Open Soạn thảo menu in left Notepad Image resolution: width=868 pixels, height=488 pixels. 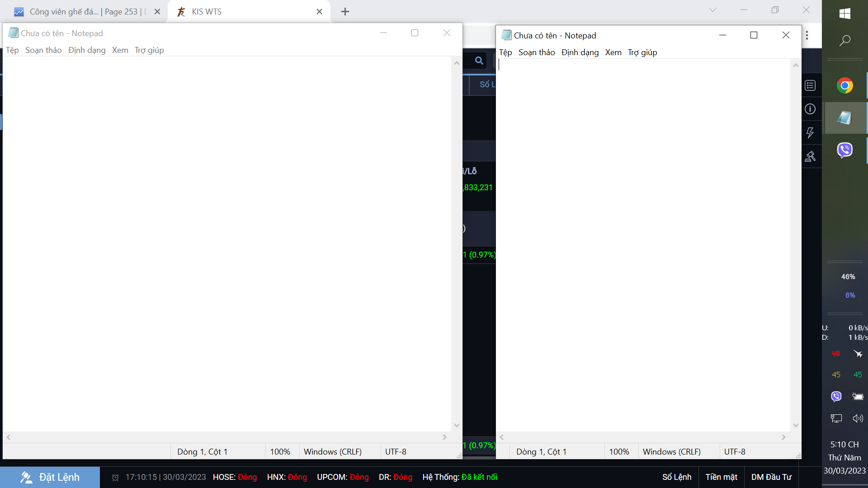point(43,50)
